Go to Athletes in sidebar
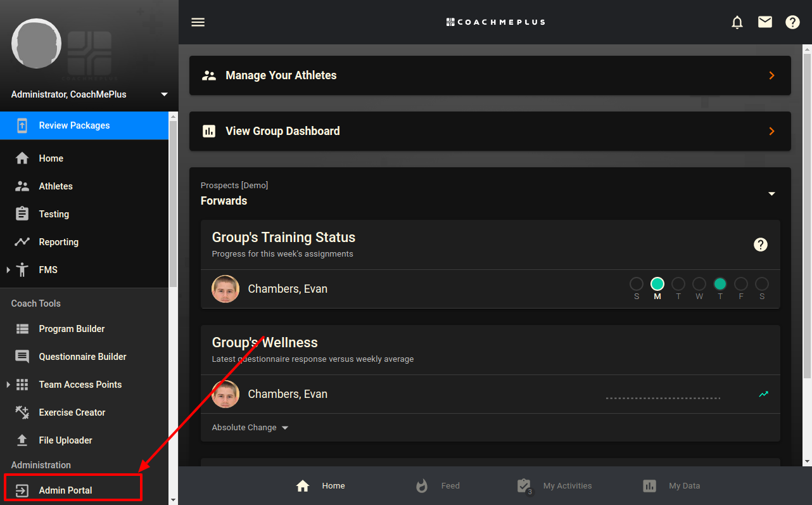The width and height of the screenshot is (812, 505). [x=84, y=186]
